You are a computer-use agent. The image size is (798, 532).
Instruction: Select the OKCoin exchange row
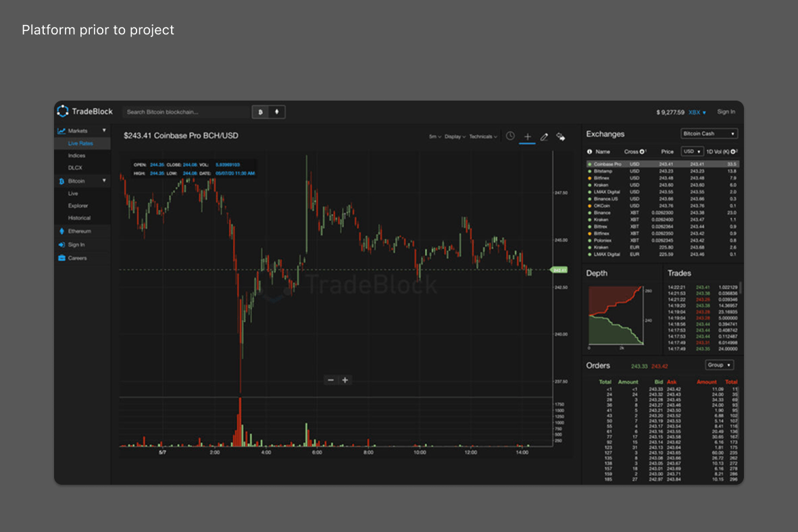(x=663, y=206)
